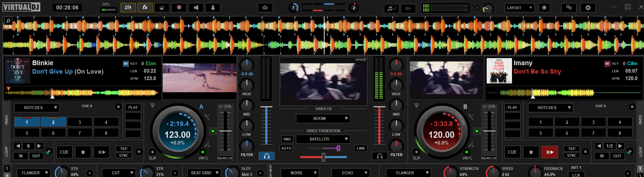The width and height of the screenshot is (644, 177).
Task: Halve deck B loop length with left arrow
Action: (599, 146)
